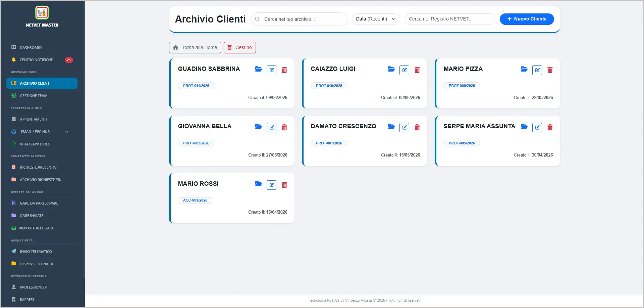
Task: Edit the MARIO PIZZA client card
Action: (x=537, y=70)
